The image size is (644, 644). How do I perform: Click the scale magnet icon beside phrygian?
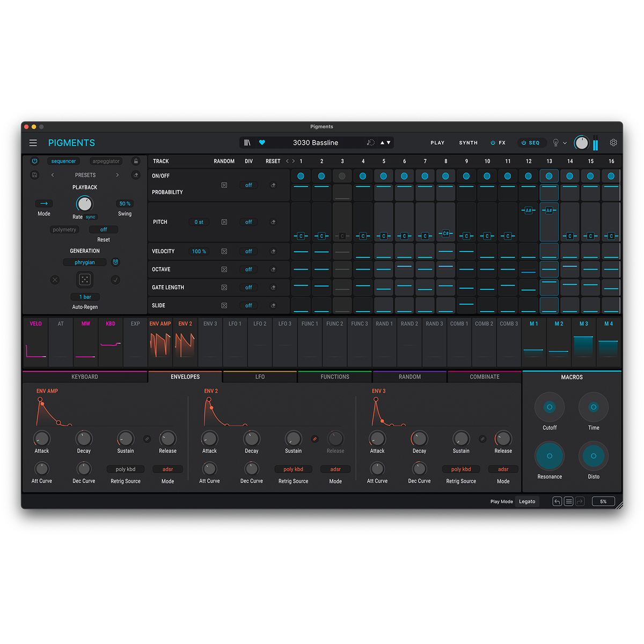[x=115, y=262]
